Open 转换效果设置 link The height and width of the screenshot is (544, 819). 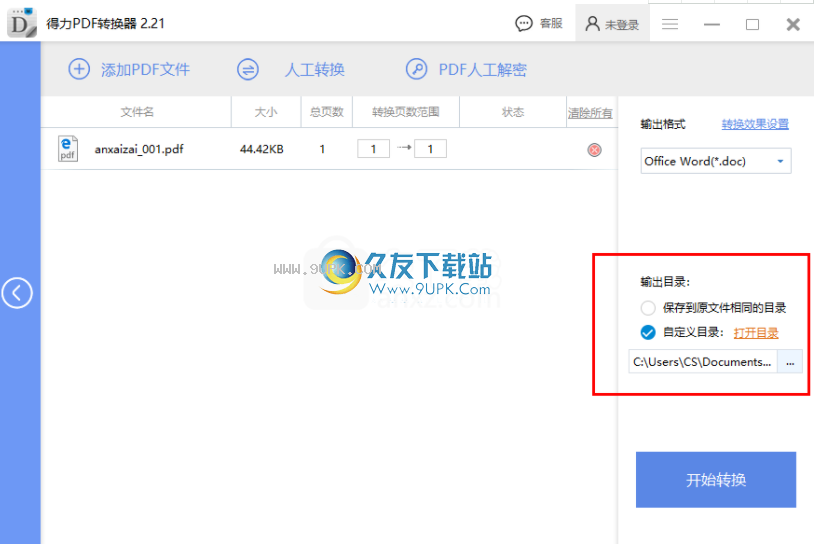point(755,124)
